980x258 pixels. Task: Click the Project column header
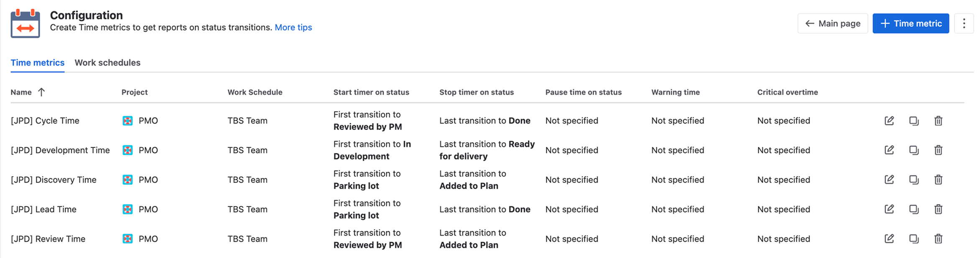134,92
